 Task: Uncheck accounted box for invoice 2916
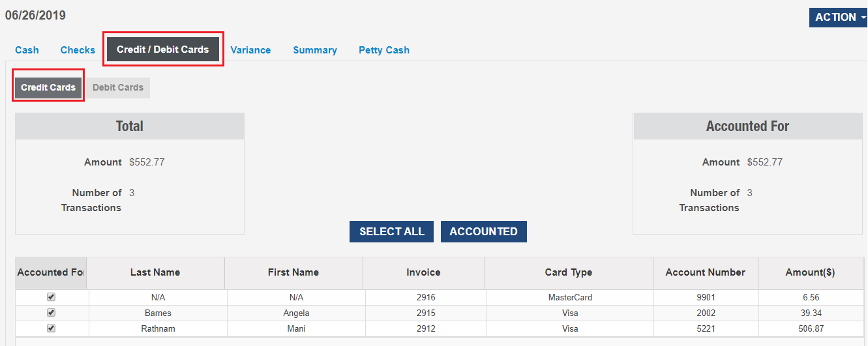click(x=52, y=296)
